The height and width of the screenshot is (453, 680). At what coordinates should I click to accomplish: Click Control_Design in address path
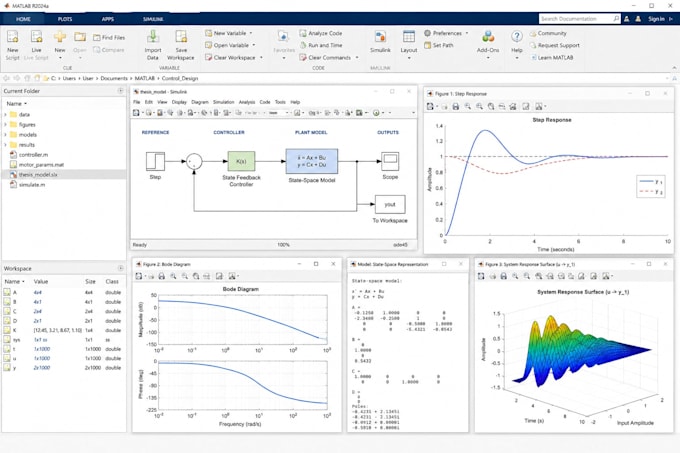(180, 78)
